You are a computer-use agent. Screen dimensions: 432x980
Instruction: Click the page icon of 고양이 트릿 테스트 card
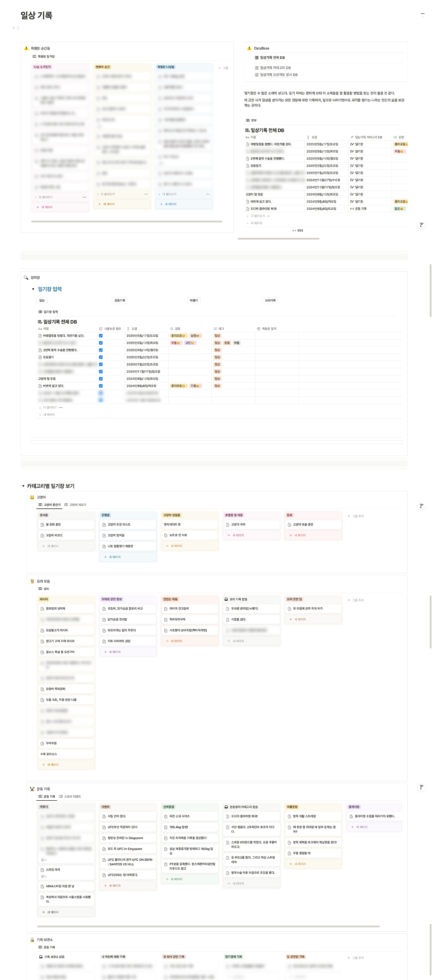[104, 524]
